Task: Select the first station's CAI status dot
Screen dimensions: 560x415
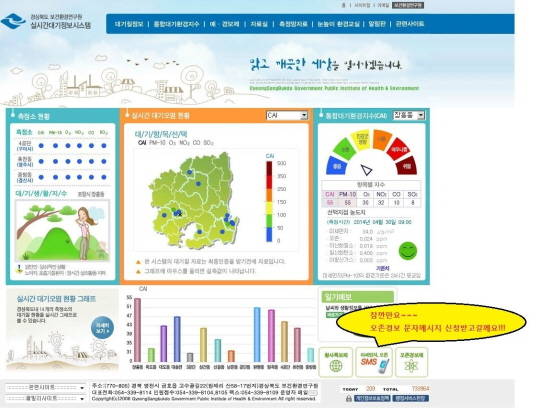Action: click(41, 146)
